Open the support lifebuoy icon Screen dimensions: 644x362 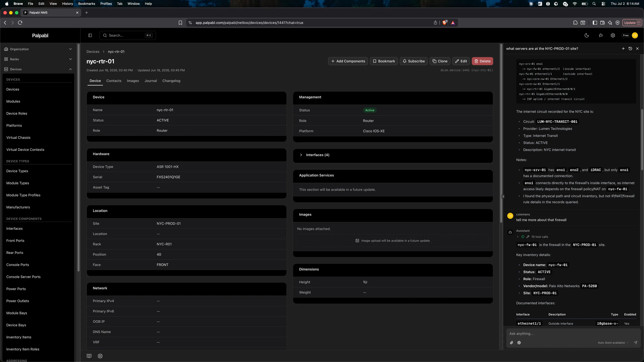pyautogui.click(x=100, y=356)
